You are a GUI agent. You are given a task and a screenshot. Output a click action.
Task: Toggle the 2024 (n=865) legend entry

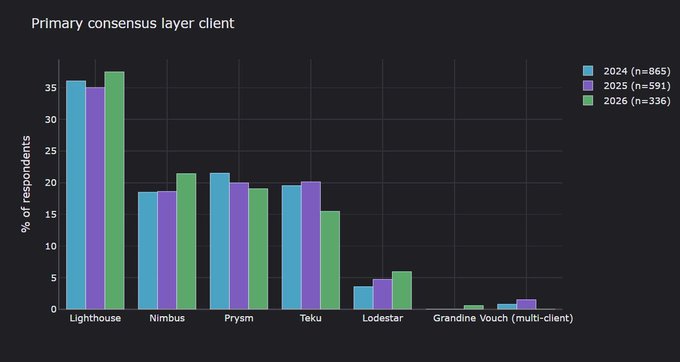(627, 71)
